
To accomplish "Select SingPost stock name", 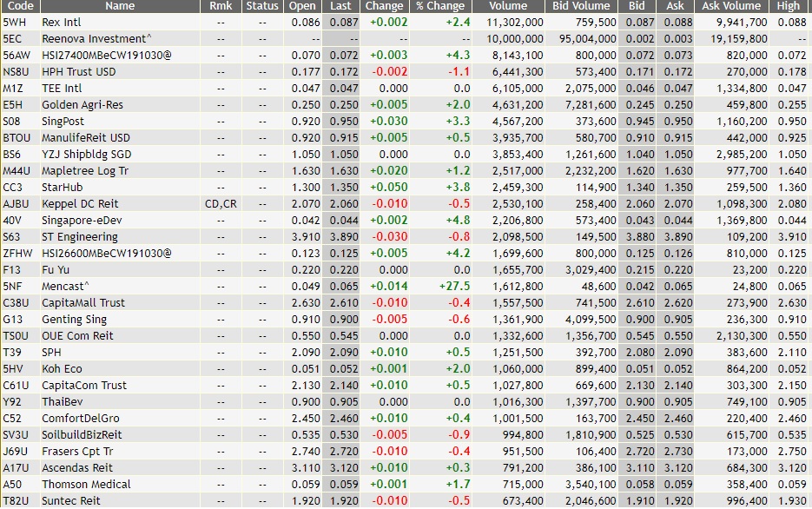I will pyautogui.click(x=63, y=121).
